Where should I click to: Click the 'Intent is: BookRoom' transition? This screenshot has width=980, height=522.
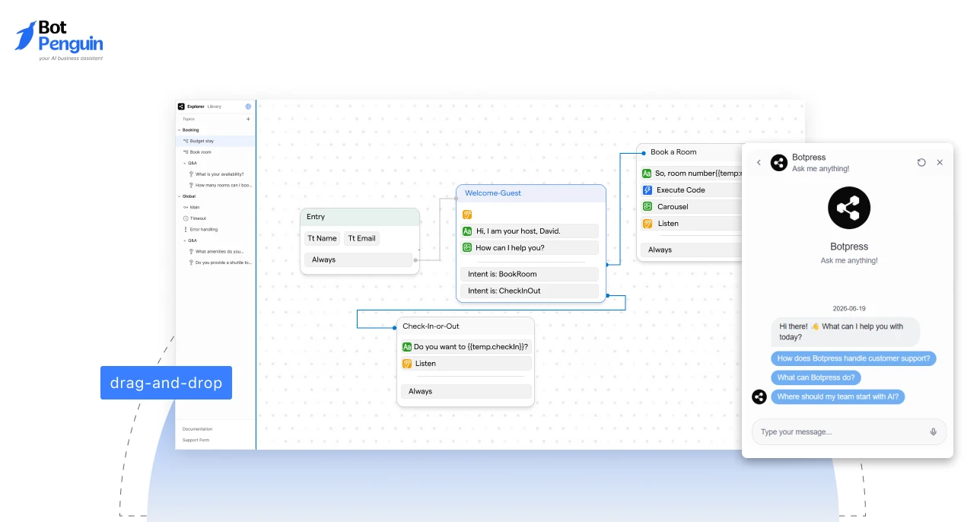[x=530, y=274]
